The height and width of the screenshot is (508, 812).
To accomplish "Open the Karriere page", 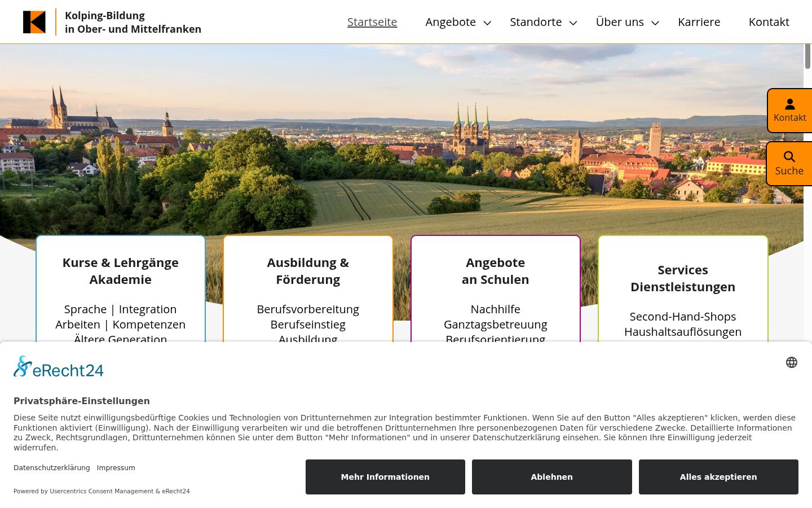I will tap(699, 22).
